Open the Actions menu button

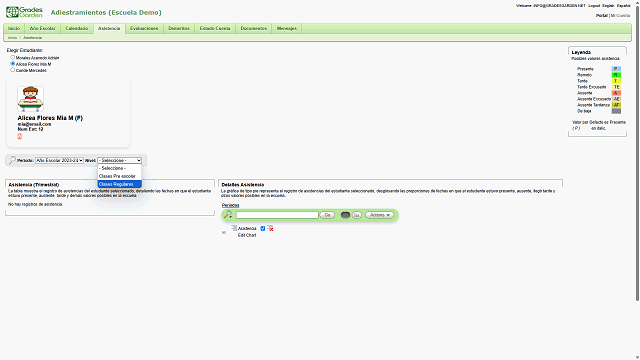(x=380, y=215)
